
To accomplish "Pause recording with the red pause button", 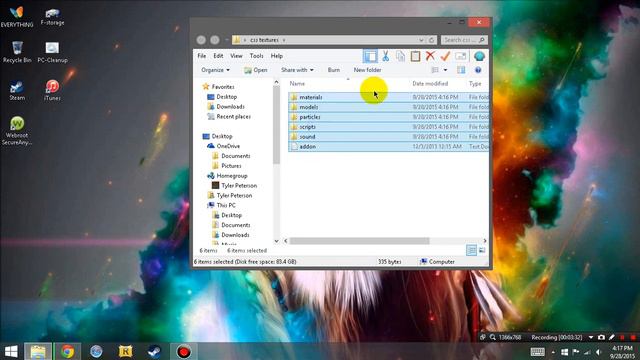I will (622, 338).
